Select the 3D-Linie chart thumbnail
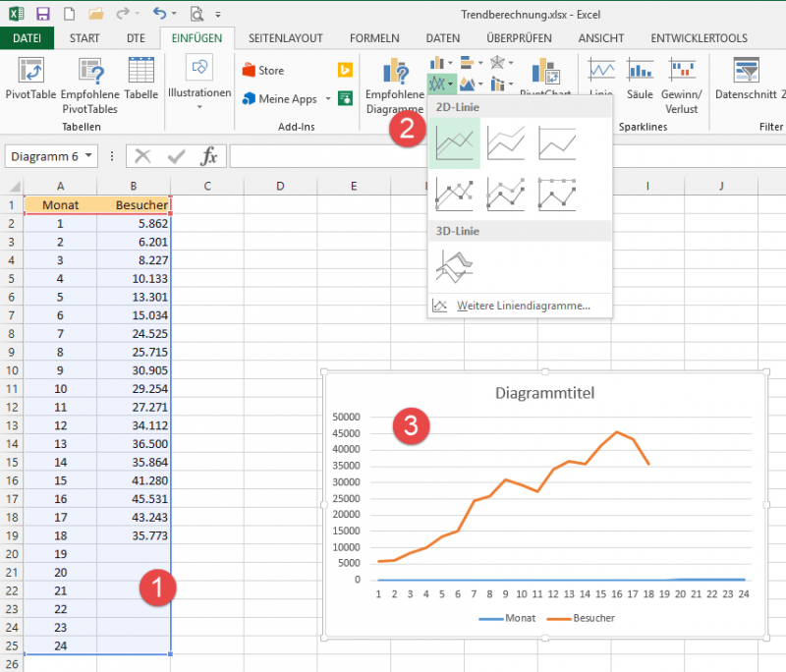 454,263
